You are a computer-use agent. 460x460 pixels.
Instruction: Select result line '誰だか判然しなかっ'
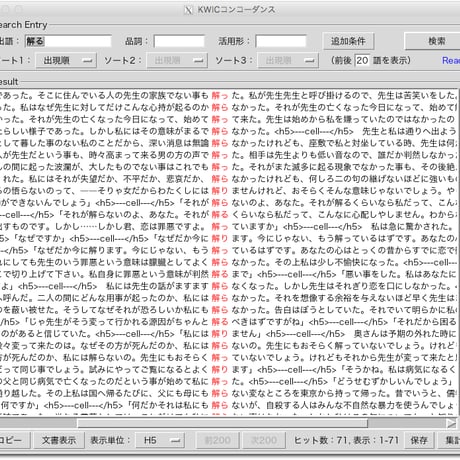click(x=230, y=155)
